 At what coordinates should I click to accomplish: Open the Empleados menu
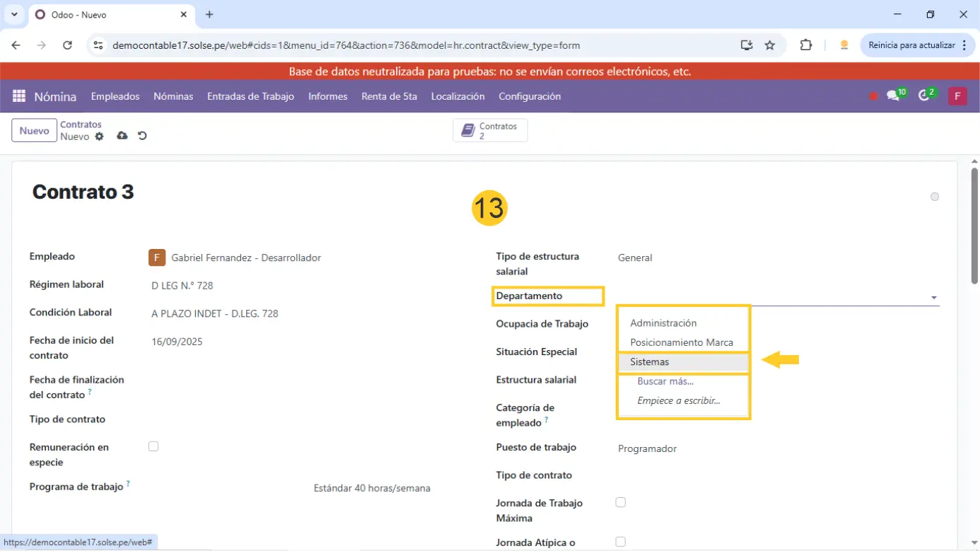(115, 96)
